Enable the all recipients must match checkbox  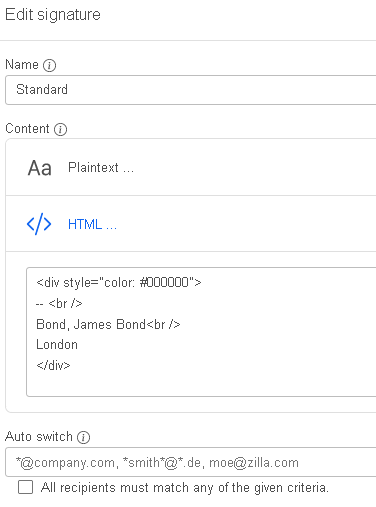point(26,487)
